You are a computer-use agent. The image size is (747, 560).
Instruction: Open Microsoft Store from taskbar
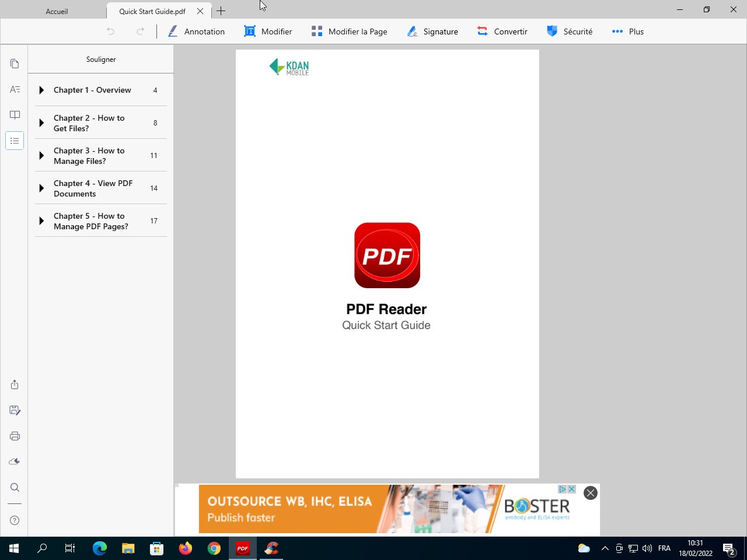157,548
